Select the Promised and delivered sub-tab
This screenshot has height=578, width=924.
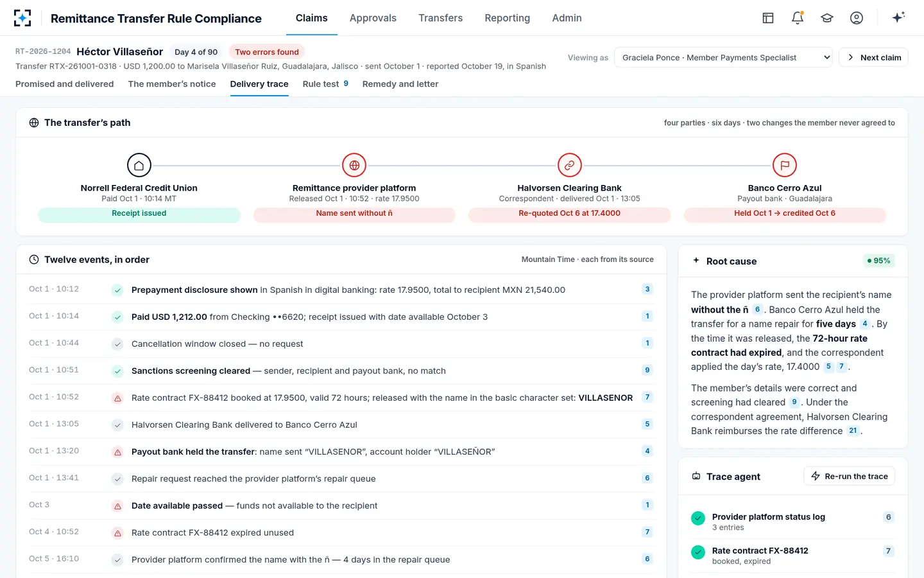point(65,84)
